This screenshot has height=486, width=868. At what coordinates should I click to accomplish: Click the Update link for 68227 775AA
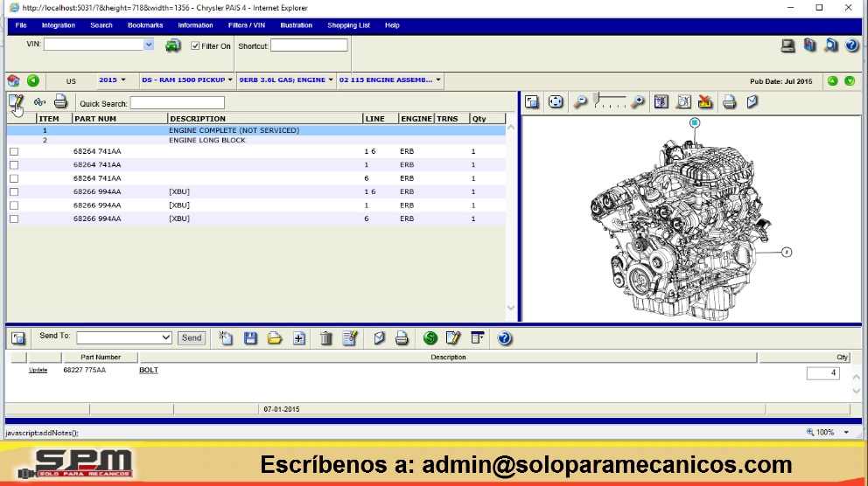tap(38, 370)
